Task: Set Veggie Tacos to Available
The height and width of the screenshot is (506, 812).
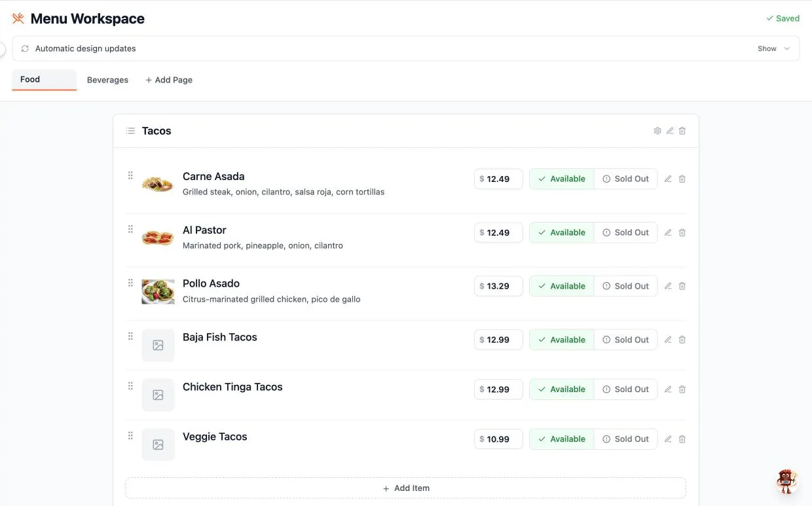Action: (x=562, y=439)
